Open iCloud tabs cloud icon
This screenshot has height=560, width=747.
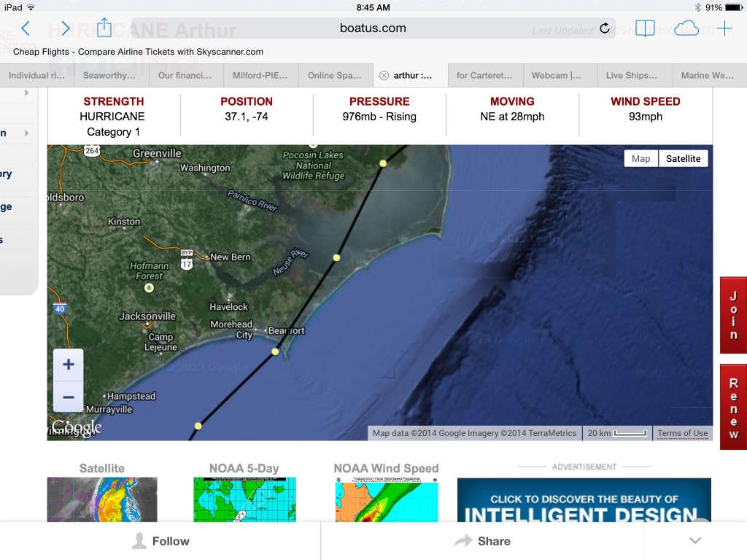(686, 28)
